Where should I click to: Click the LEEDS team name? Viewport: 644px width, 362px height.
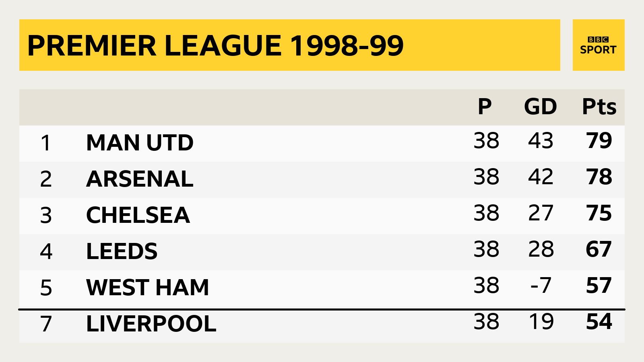click(122, 251)
